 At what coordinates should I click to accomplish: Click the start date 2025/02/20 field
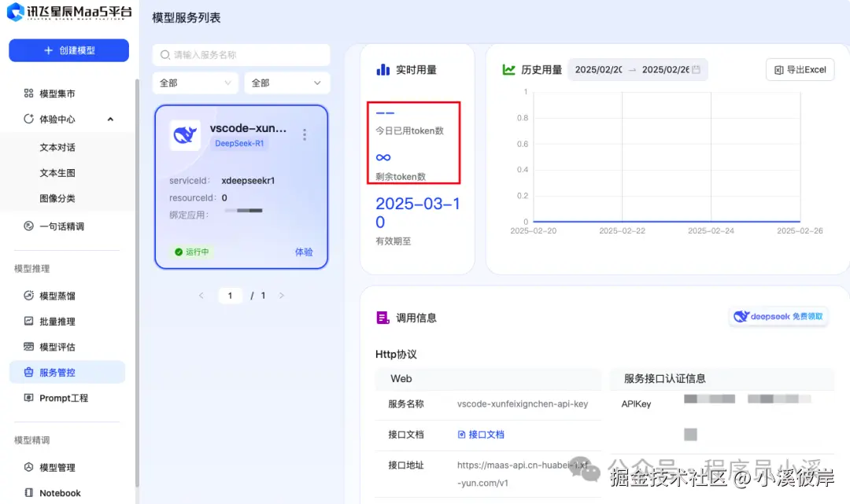point(598,70)
